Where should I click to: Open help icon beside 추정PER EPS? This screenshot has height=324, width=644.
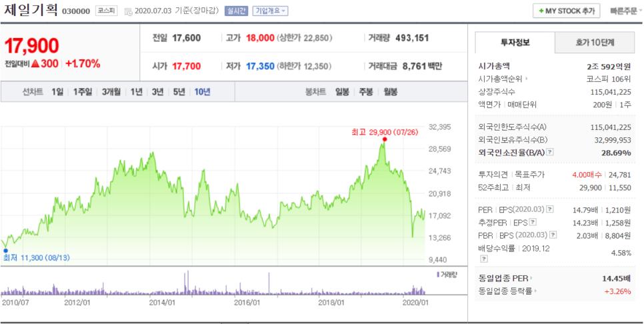(x=533, y=223)
